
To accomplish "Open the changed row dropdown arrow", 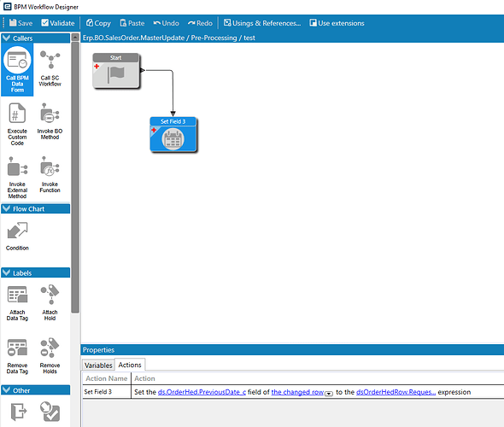I will click(329, 394).
